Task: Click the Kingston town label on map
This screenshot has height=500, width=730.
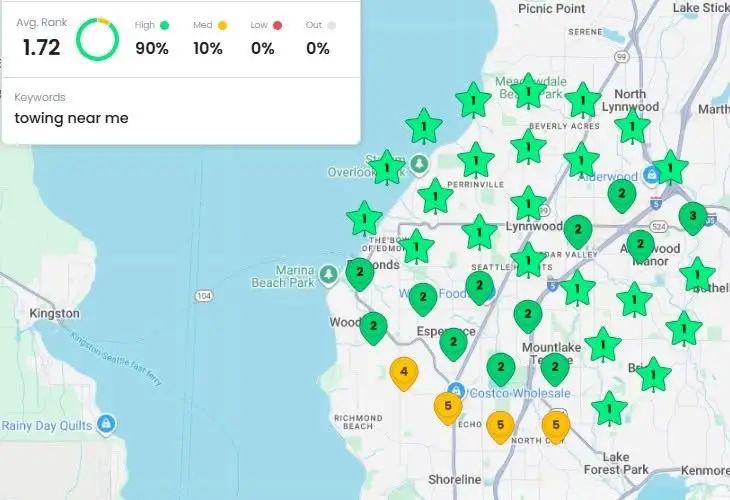Action: (x=54, y=313)
